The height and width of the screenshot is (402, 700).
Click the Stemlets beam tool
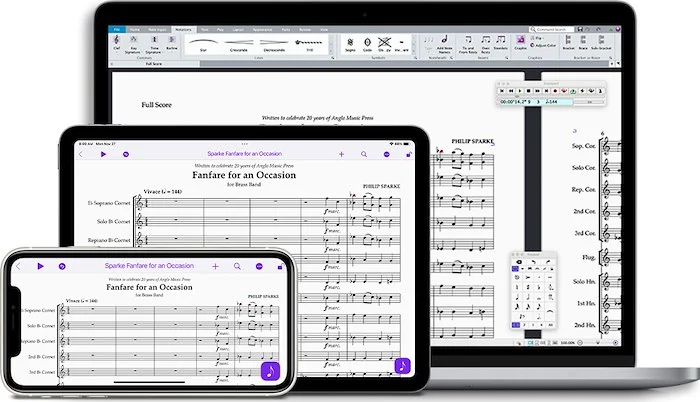pyautogui.click(x=500, y=43)
